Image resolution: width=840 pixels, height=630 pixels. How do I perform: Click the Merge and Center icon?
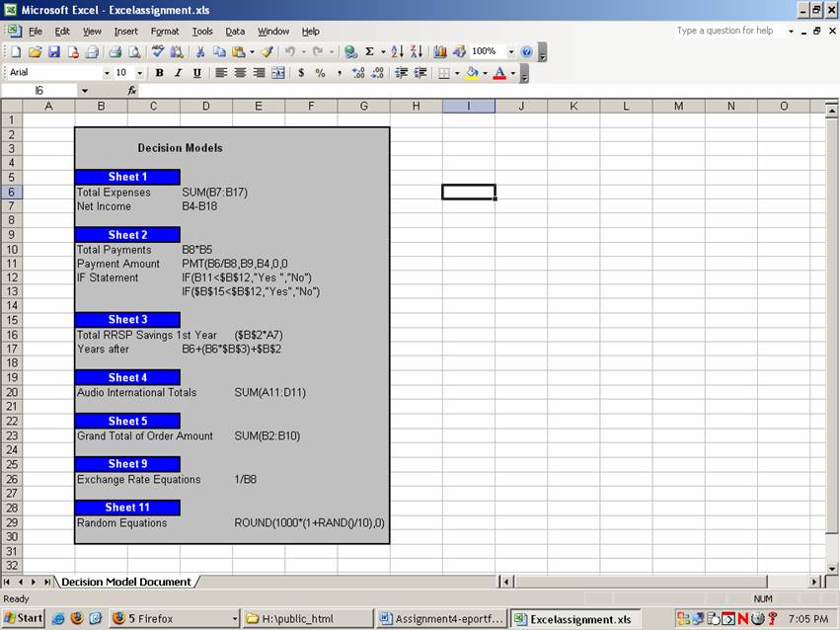click(278, 73)
